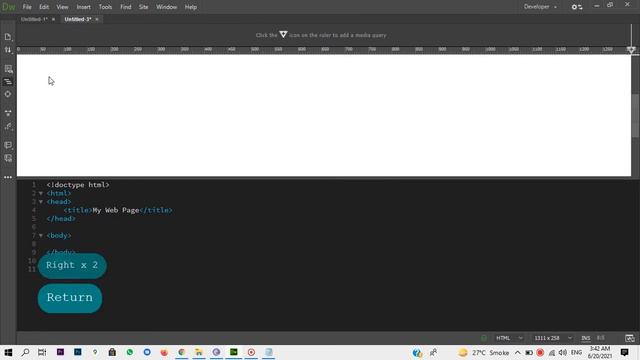Open the more tools ellipsis in sidebar
This screenshot has height=360, width=640.
coord(8,177)
